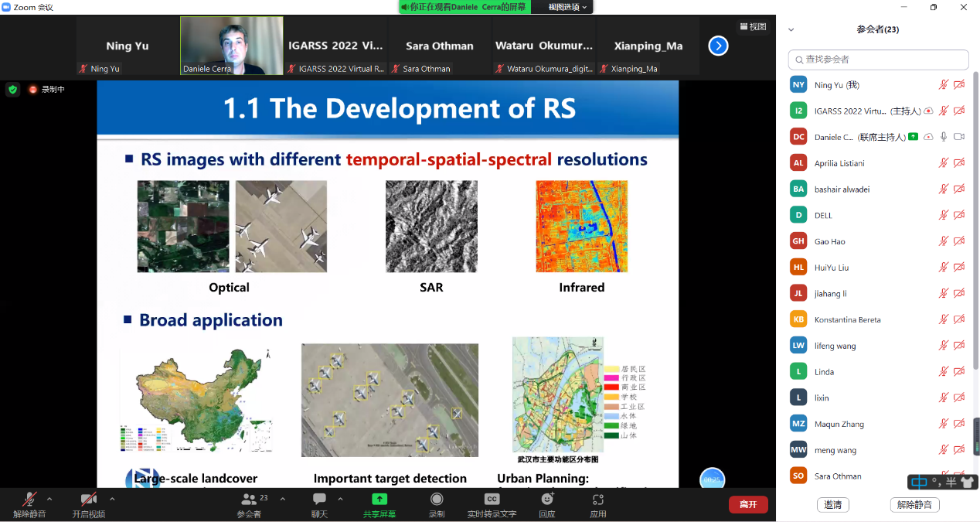Click the record (录制) icon in toolbar
980x522 pixels.
437,500
